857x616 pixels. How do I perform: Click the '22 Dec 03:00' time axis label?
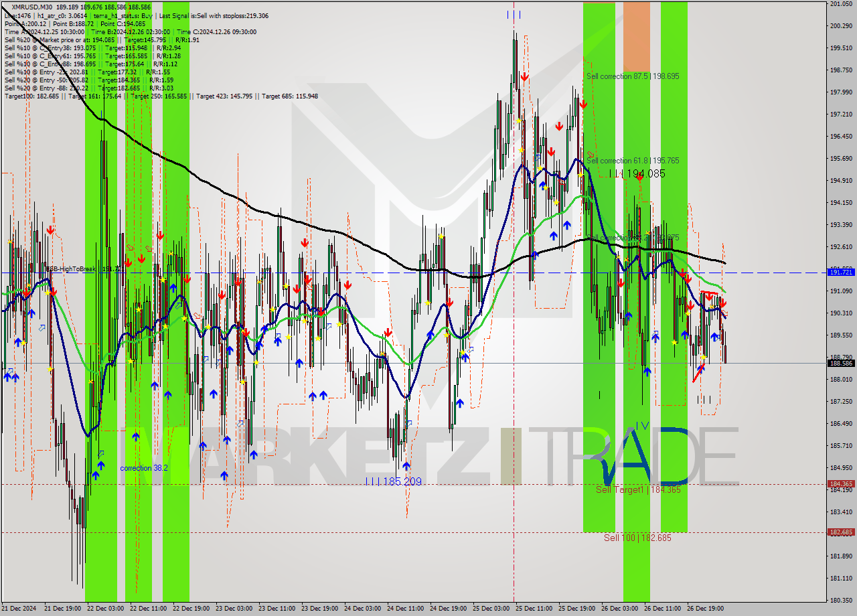(x=105, y=609)
